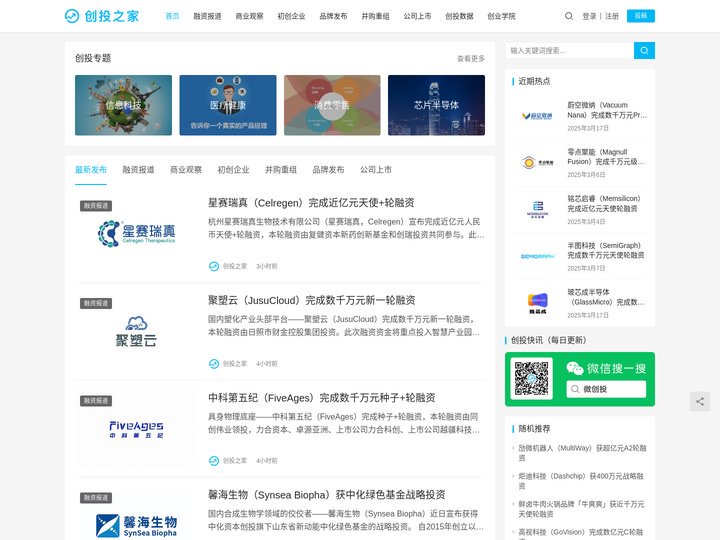
Task: Open the 医疗健康 topic card
Action: 228,105
